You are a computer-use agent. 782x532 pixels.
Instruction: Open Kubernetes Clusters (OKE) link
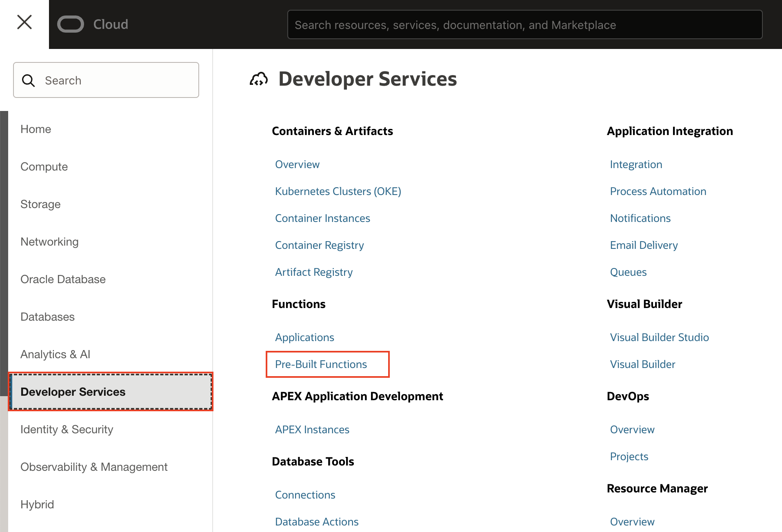click(338, 191)
